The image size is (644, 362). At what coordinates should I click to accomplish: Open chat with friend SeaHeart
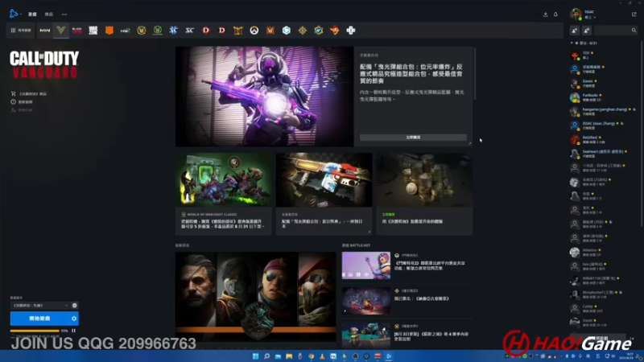[602, 154]
